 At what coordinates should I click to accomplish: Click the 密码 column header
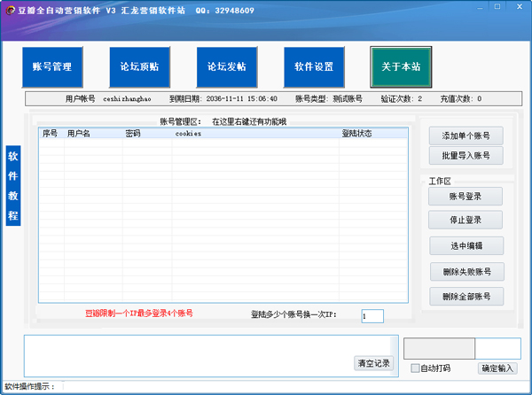tap(147, 134)
